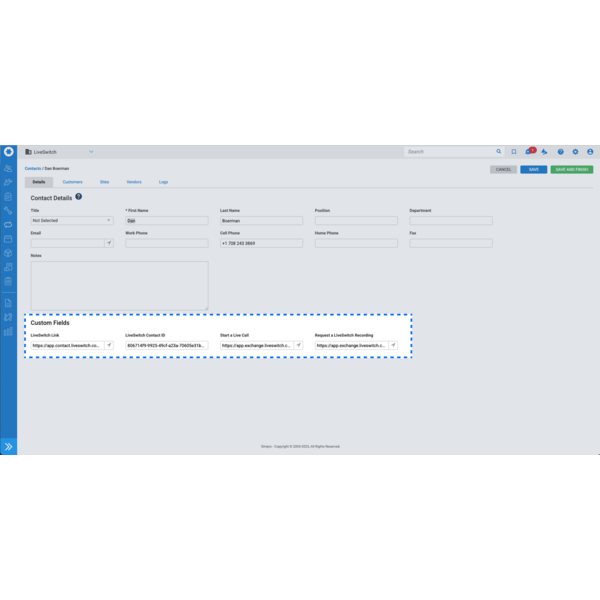This screenshot has width=600, height=600.
Task: Switch to the Logs tab
Action: coord(163,182)
